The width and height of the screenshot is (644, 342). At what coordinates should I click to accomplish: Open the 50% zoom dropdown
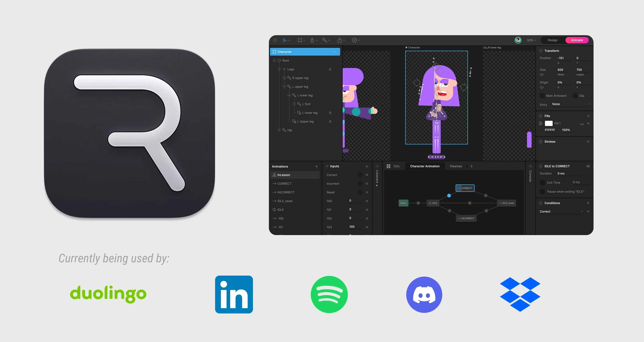(x=531, y=40)
